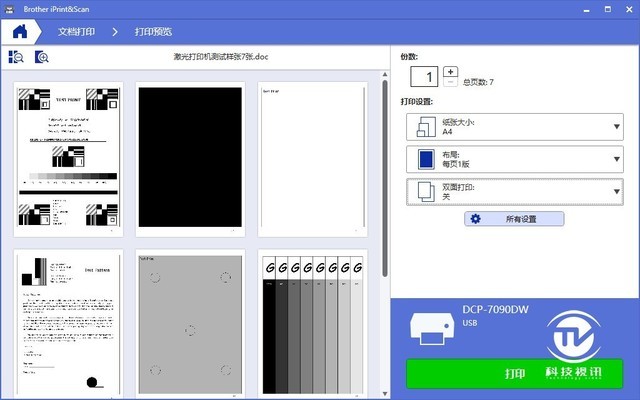Viewport: 640px width, 400px height.
Task: Select the all-black second page thumbnail
Action: [190, 159]
